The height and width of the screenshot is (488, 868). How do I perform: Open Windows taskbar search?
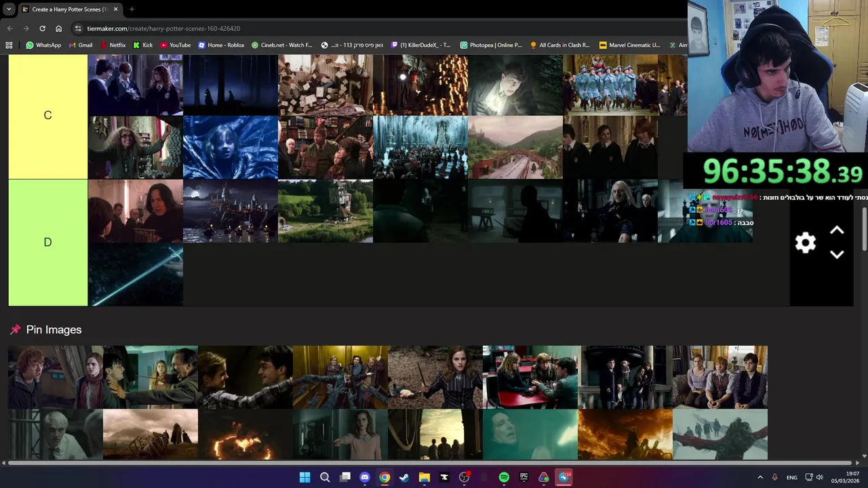(x=325, y=477)
